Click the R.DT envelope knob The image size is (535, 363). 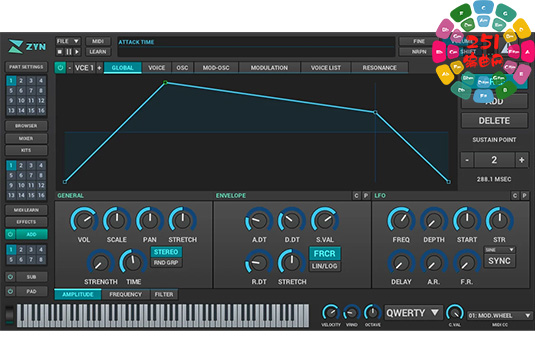point(259,263)
